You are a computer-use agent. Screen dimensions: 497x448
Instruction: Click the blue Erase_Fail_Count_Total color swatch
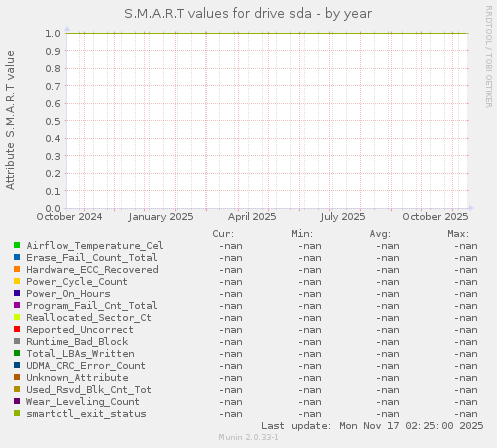(x=17, y=257)
